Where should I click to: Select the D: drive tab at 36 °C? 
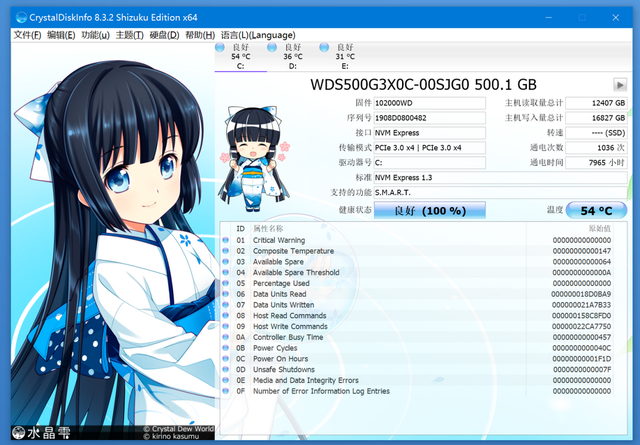pos(293,56)
